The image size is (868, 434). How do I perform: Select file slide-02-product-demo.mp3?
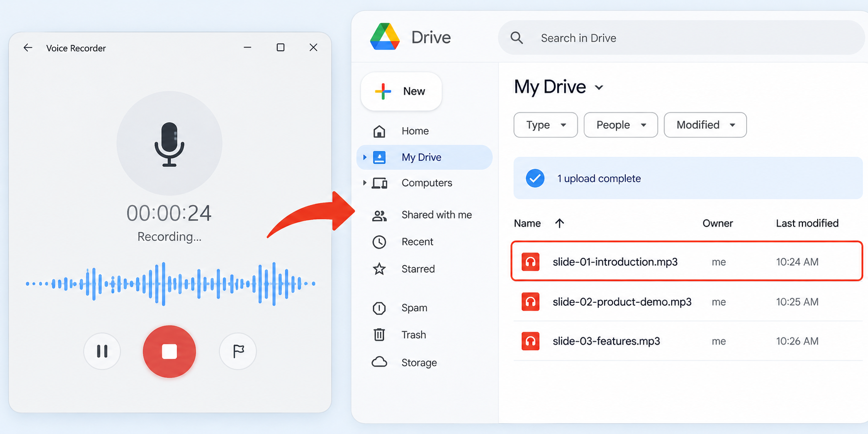pos(688,302)
